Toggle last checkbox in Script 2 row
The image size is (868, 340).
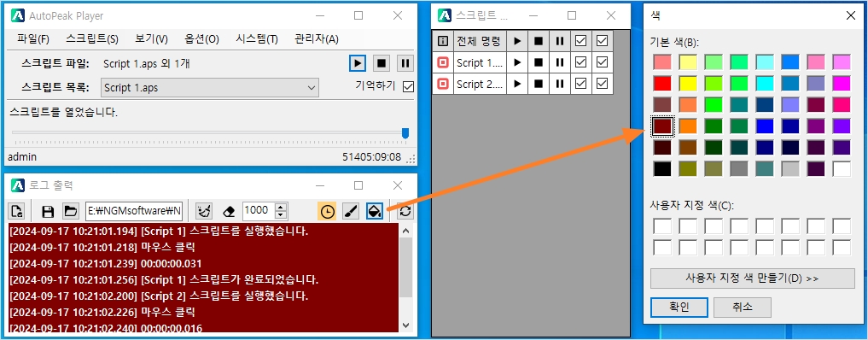[603, 85]
